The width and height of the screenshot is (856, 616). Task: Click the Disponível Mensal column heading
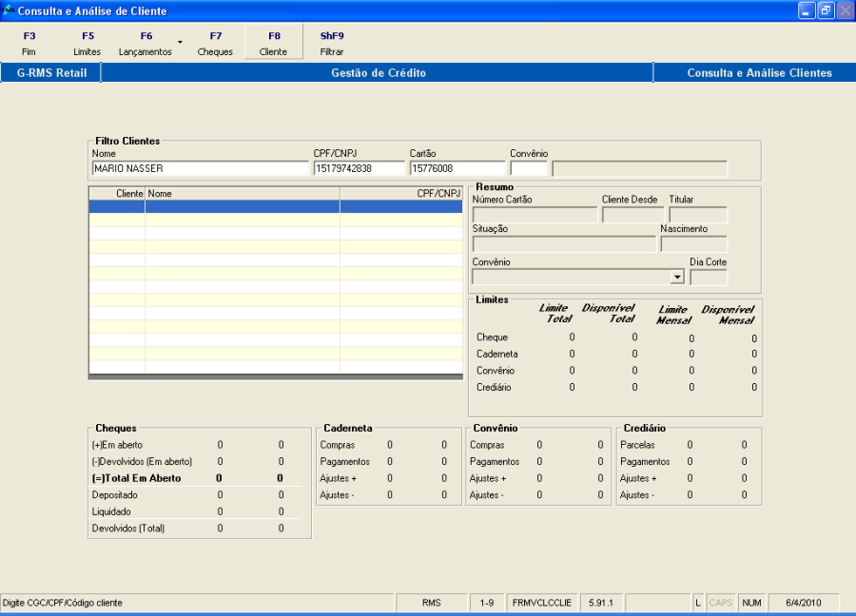729,315
